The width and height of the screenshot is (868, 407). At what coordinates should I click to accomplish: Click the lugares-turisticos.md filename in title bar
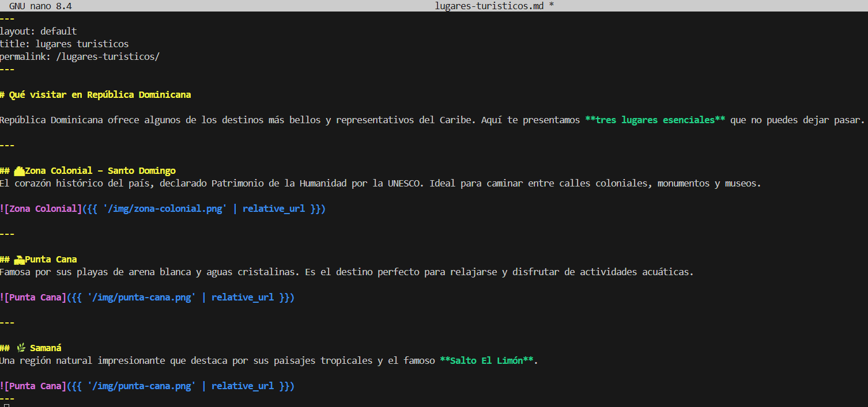[490, 6]
